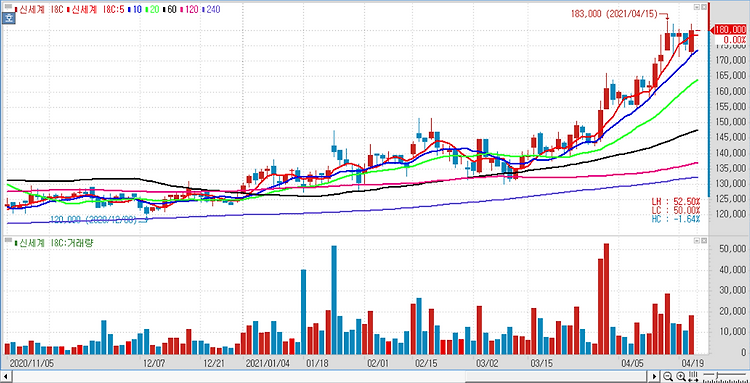The image size is (750, 383).
Task: Select the 60-day moving average legend
Action: [x=170, y=9]
